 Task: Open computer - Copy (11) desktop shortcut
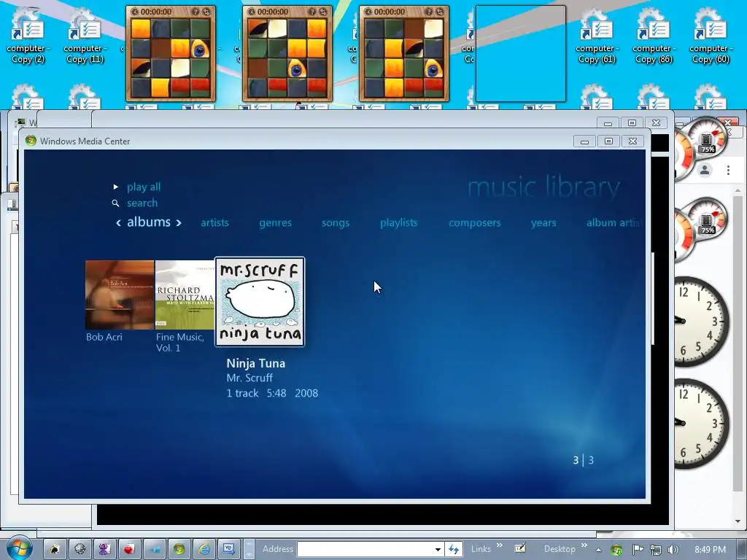pos(85,36)
